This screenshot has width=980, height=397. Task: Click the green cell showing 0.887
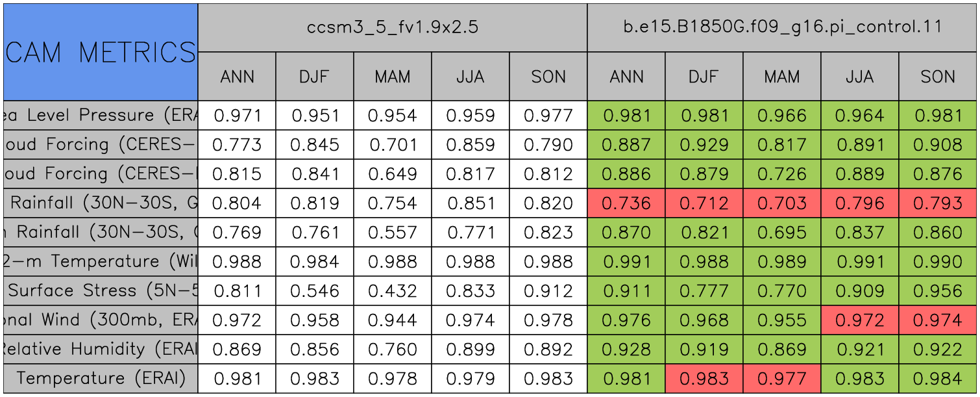(x=626, y=145)
